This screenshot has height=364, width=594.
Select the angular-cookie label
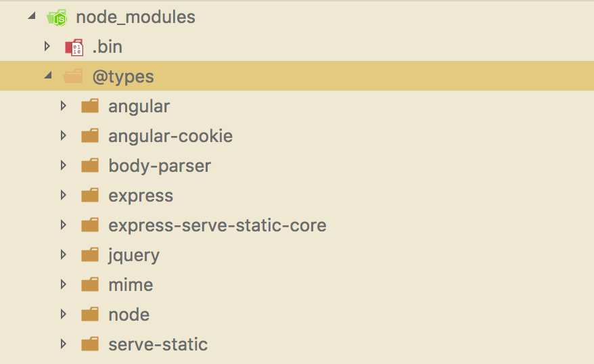pyautogui.click(x=170, y=137)
